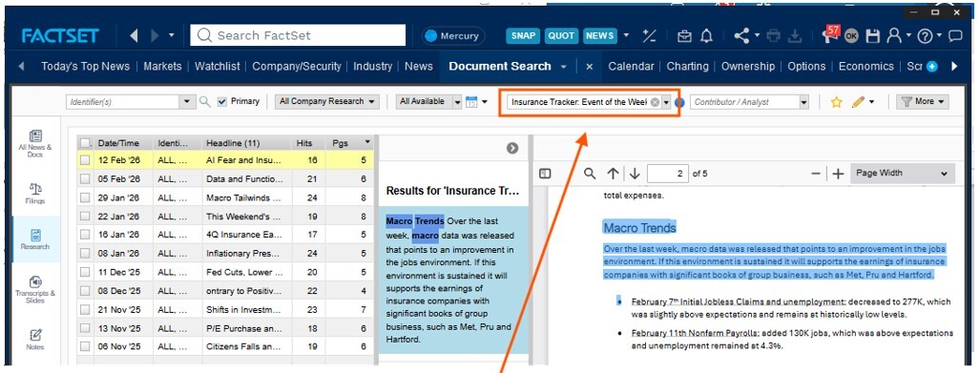
Task: Clear the Insurance Tracker search text
Action: 655,102
